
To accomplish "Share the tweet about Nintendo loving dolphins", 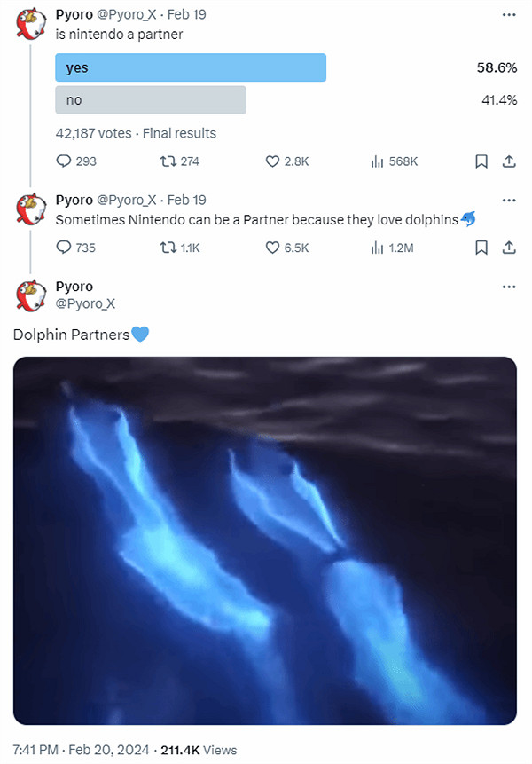I will click(509, 248).
